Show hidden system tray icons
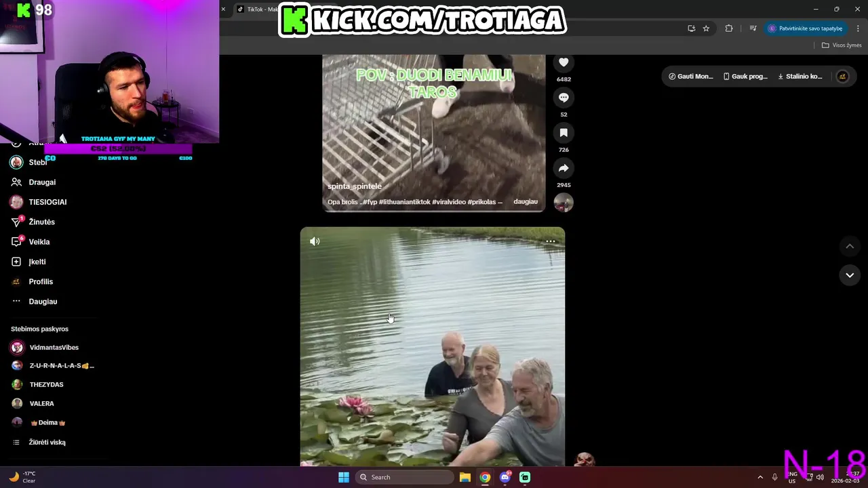 [x=760, y=477]
